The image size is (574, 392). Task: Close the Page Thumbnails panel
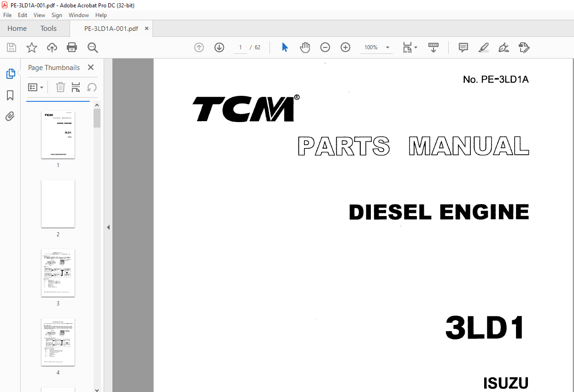91,67
